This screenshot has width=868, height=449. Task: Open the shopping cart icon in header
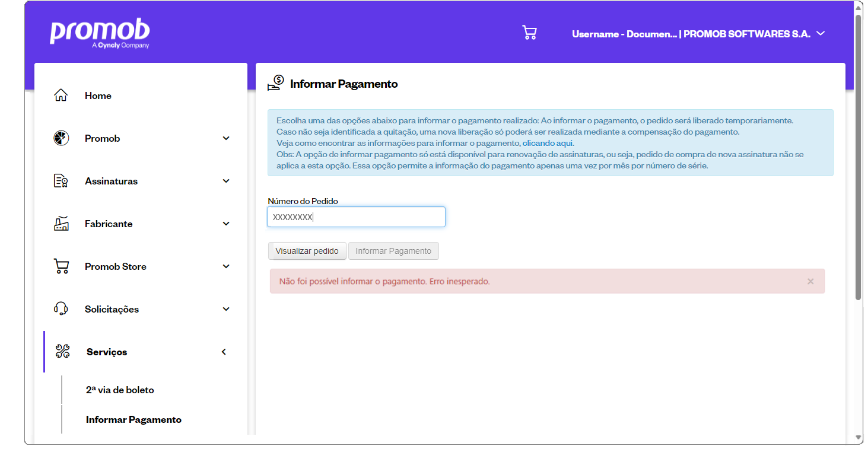click(x=529, y=33)
